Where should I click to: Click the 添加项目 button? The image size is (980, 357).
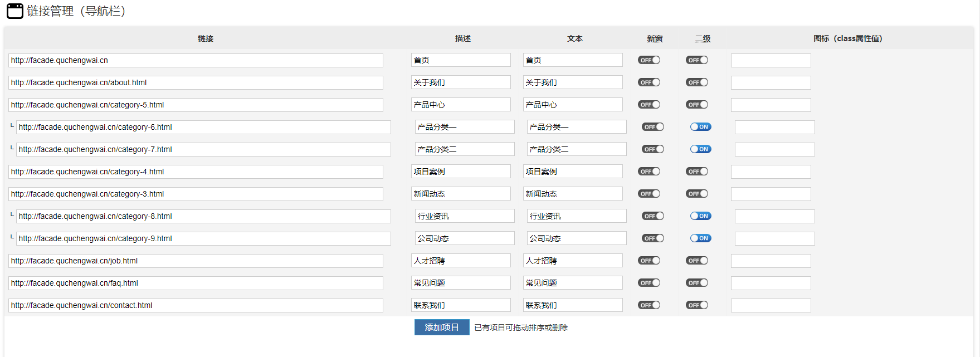pos(442,327)
